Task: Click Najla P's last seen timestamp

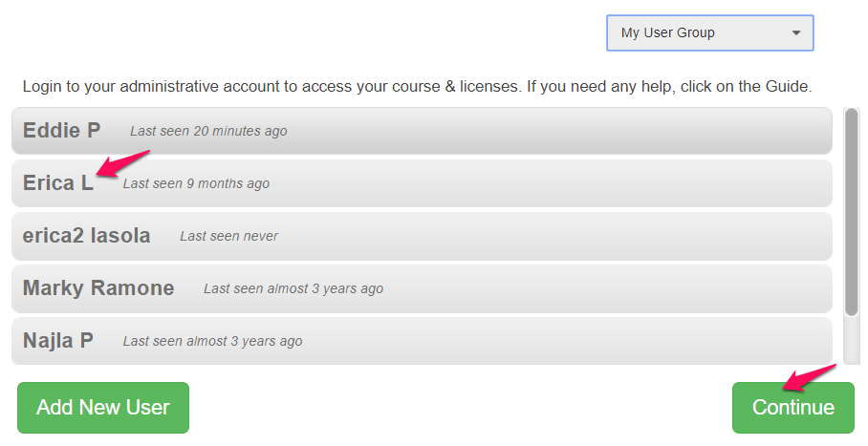Action: tap(212, 342)
